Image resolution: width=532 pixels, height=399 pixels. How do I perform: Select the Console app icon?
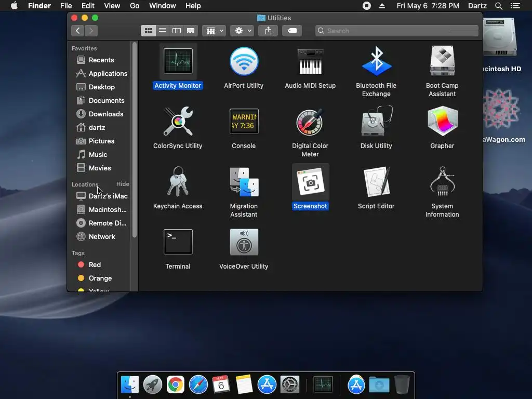click(x=244, y=121)
